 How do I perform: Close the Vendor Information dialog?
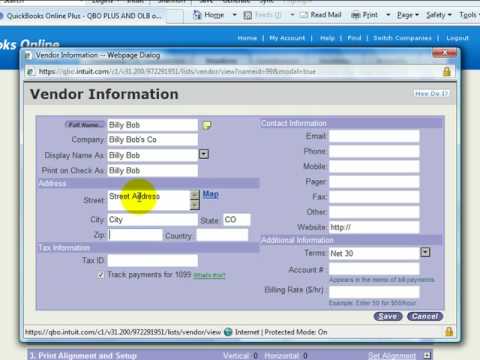444,53
